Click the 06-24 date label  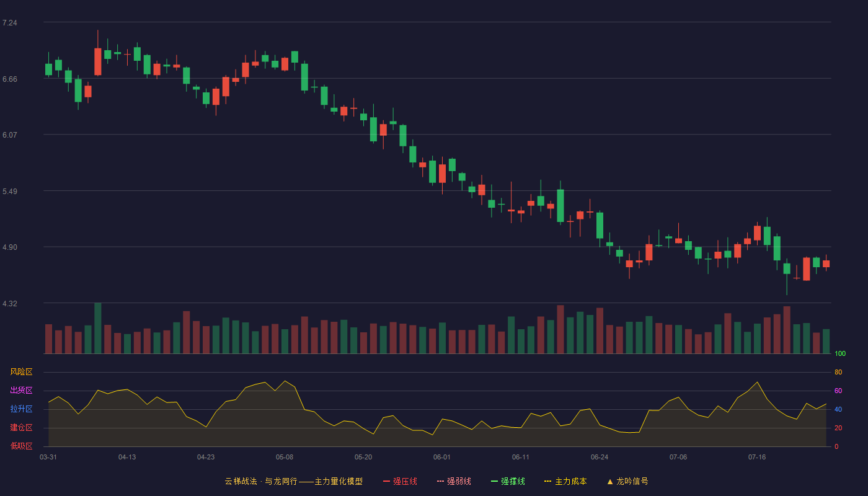[600, 457]
